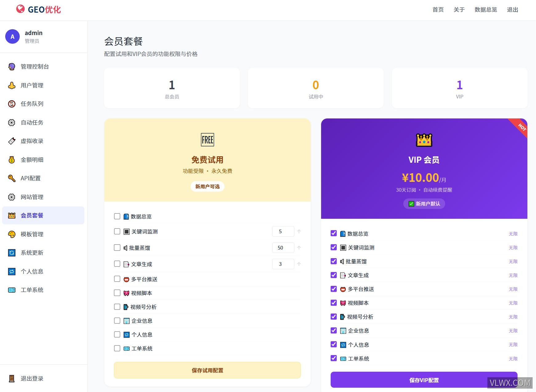Click the 管理控制台 sidebar icon

(12, 67)
